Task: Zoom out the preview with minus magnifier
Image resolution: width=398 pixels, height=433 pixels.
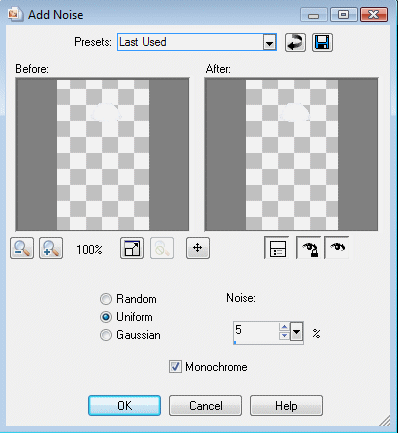Action: coord(22,248)
